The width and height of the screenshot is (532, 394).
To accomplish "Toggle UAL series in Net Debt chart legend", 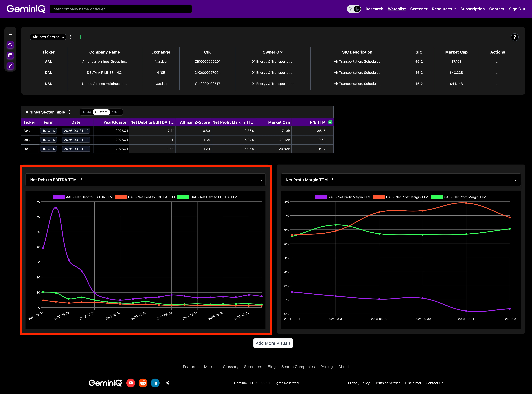I will (x=207, y=197).
